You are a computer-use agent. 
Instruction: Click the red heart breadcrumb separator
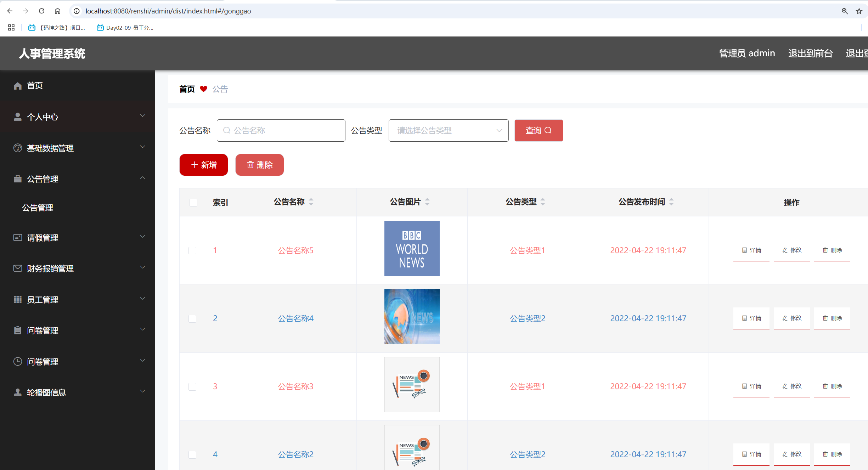[204, 89]
